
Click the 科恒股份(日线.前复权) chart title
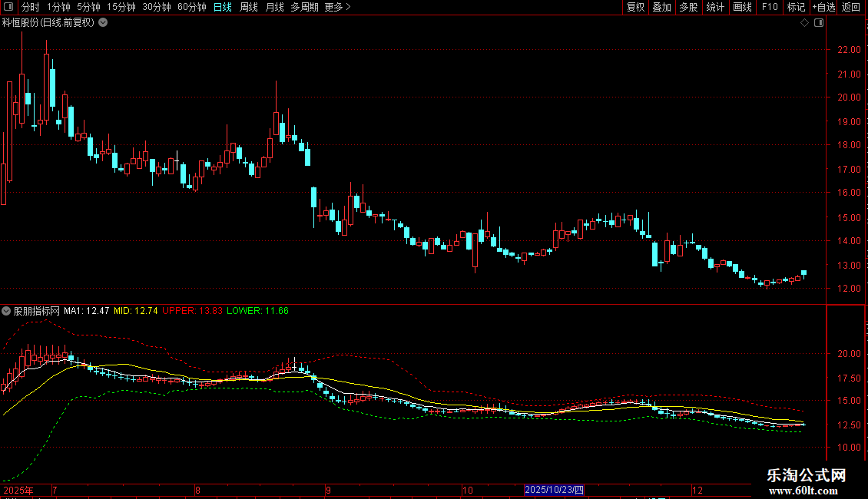coord(48,23)
